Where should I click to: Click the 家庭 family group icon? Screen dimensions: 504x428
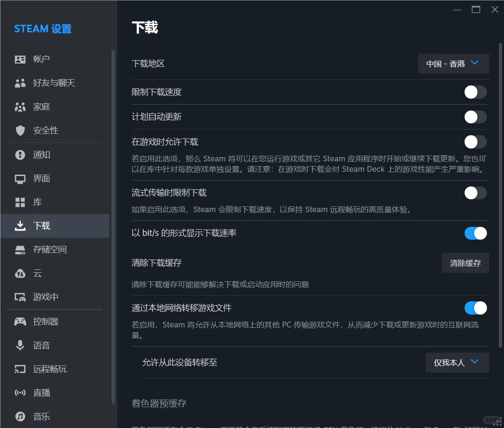tap(20, 107)
